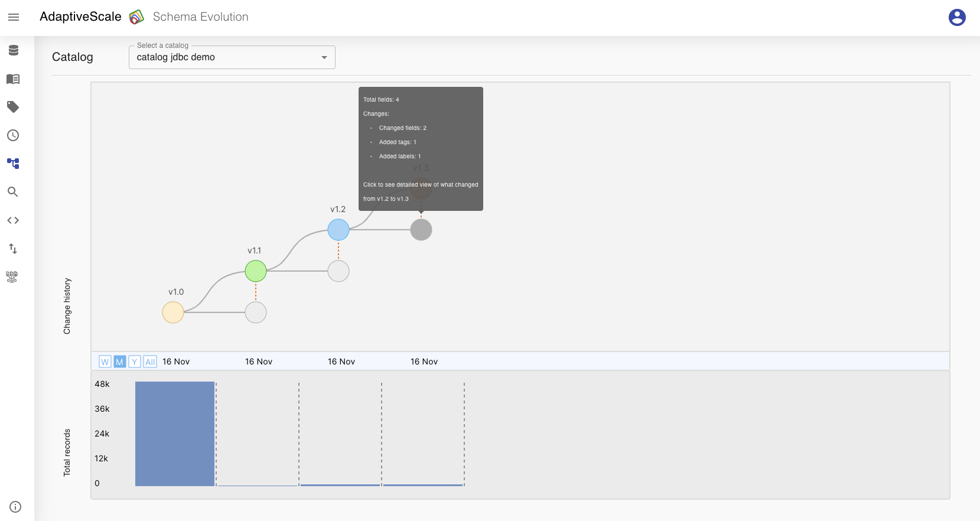Click the tall blue total records bar

click(x=175, y=434)
